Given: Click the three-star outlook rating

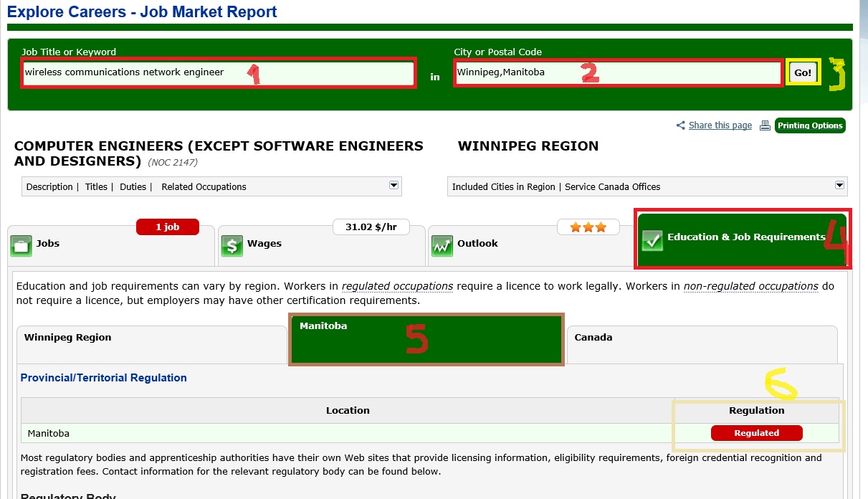Looking at the screenshot, I should [588, 227].
